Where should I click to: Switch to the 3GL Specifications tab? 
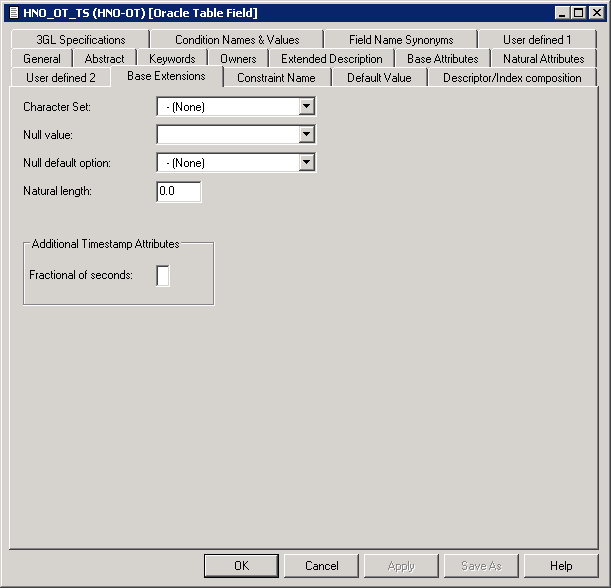[x=81, y=40]
